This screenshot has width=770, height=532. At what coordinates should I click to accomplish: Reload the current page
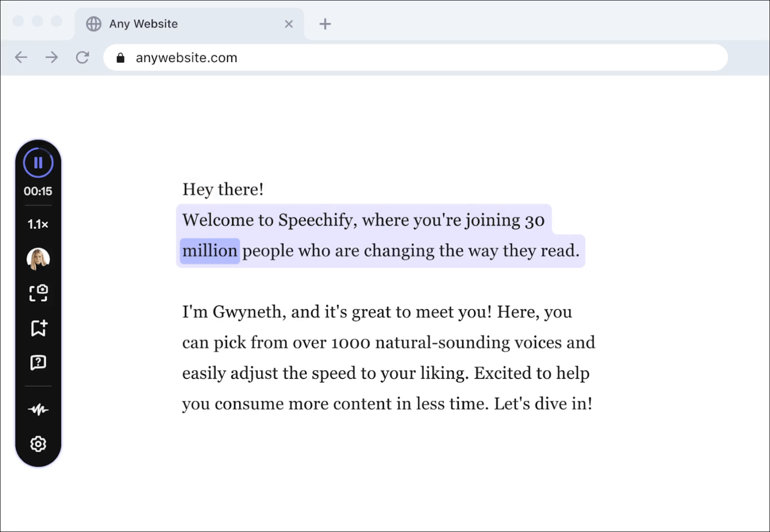82,57
